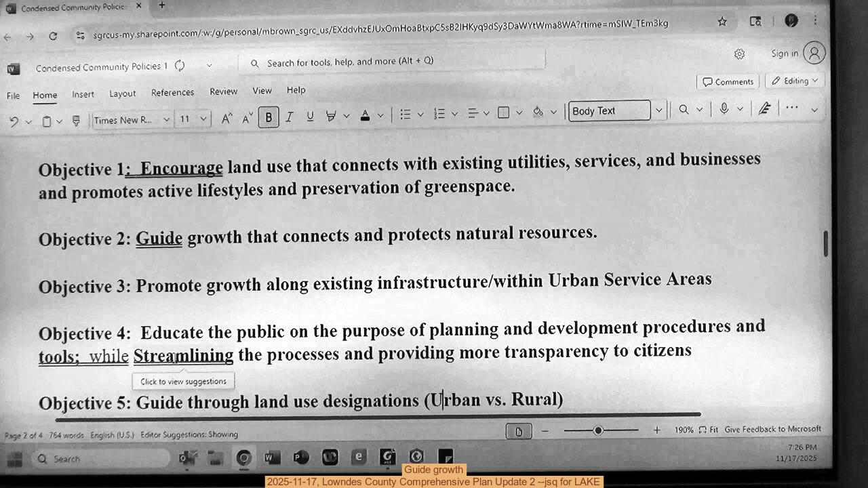The height and width of the screenshot is (488, 868).
Task: Apply Italic formatting
Action: point(289,117)
